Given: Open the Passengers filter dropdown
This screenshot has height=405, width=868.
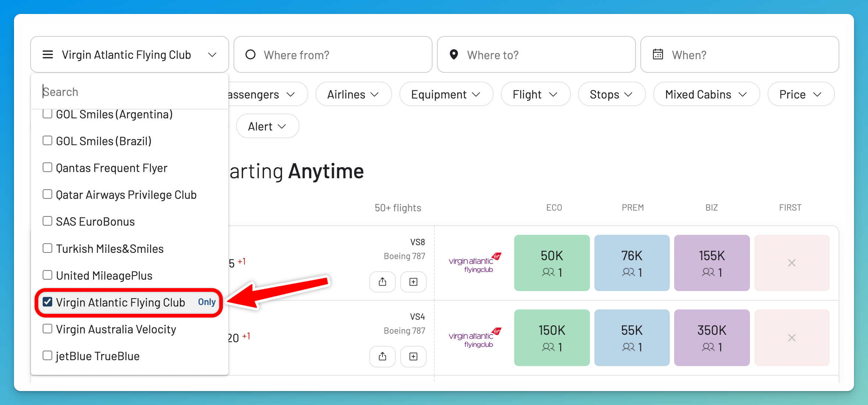Looking at the screenshot, I should (x=268, y=94).
